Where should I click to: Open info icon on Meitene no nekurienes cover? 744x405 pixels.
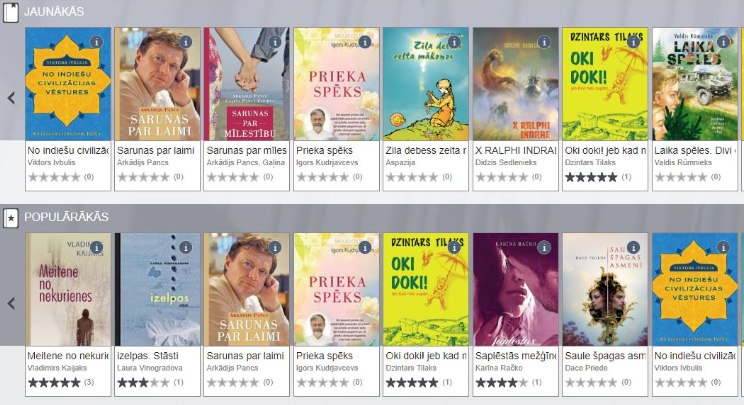(96, 248)
